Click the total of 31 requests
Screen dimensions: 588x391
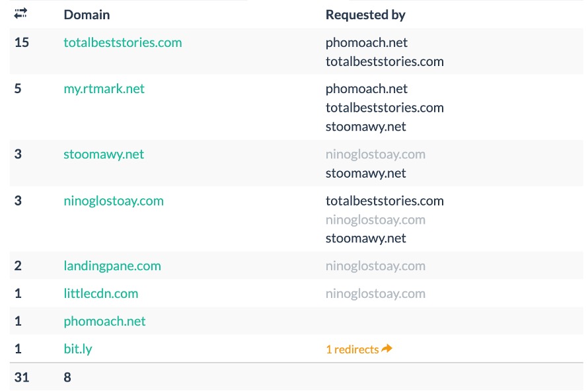click(21, 378)
